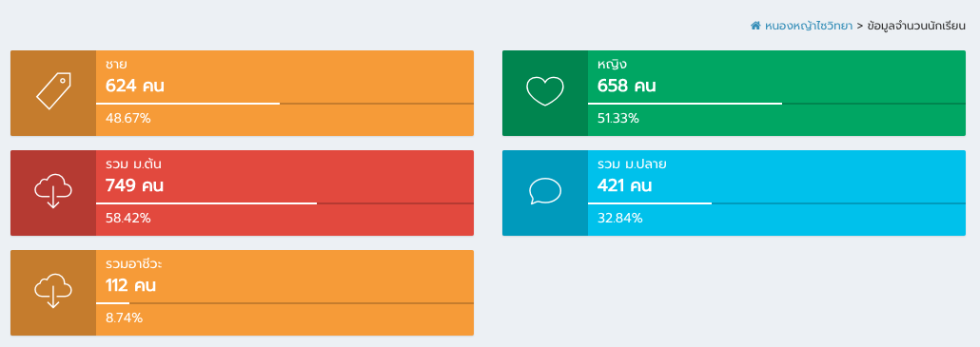The height and width of the screenshot is (347, 980).
Task: Click the tag icon on the ชาย card
Action: [x=53, y=91]
